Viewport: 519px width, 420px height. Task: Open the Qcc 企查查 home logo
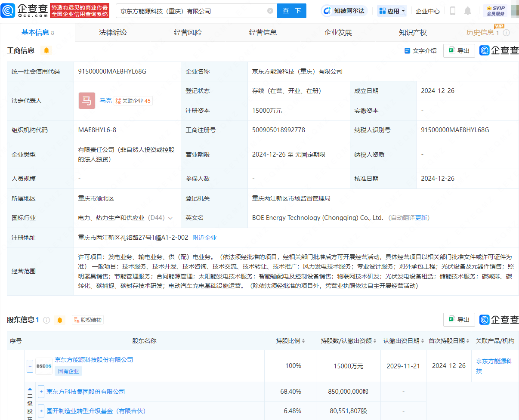coord(25,10)
